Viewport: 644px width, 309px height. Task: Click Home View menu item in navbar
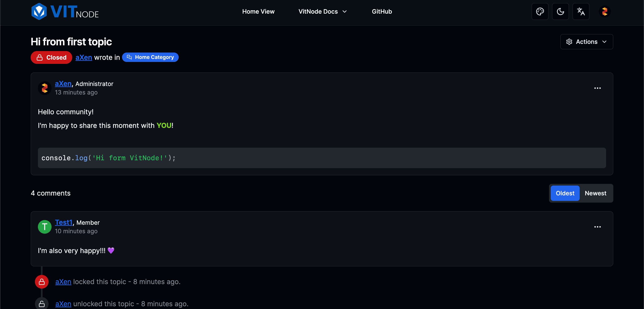click(x=258, y=11)
